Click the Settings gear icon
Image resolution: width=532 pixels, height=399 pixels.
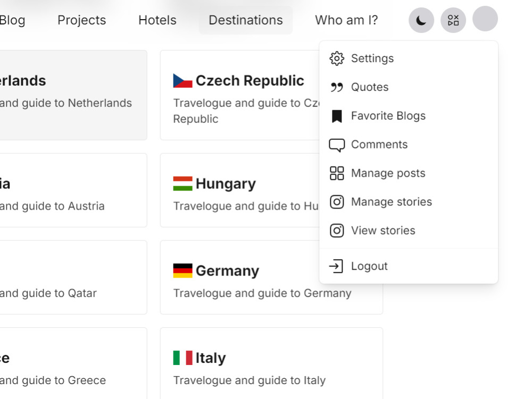coord(337,59)
